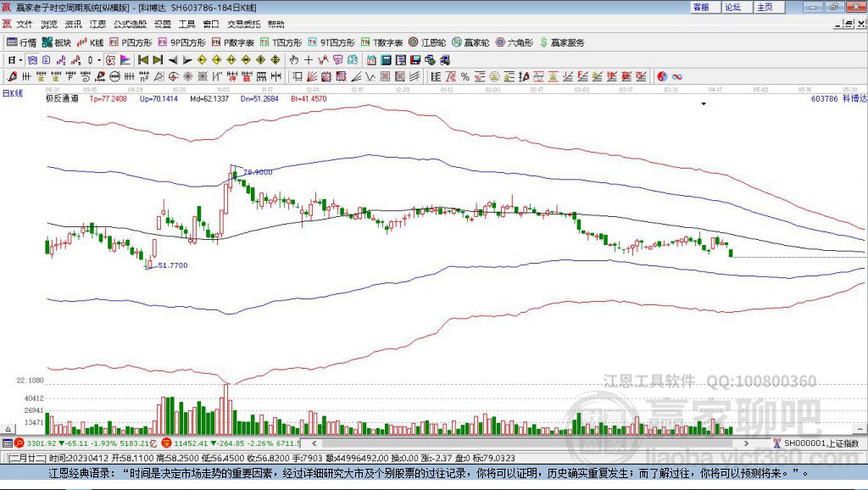Open the T数字表 tool
Screen dimensions: 868x490
[381, 42]
